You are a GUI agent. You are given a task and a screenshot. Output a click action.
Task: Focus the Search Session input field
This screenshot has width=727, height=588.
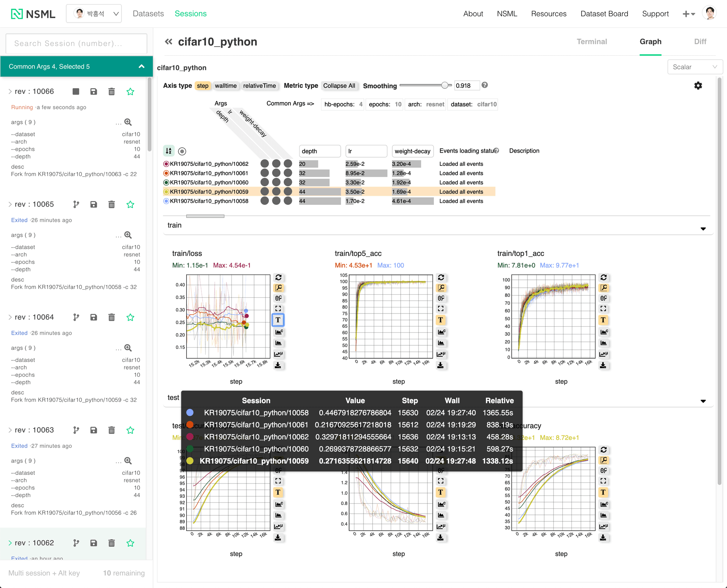coord(76,44)
